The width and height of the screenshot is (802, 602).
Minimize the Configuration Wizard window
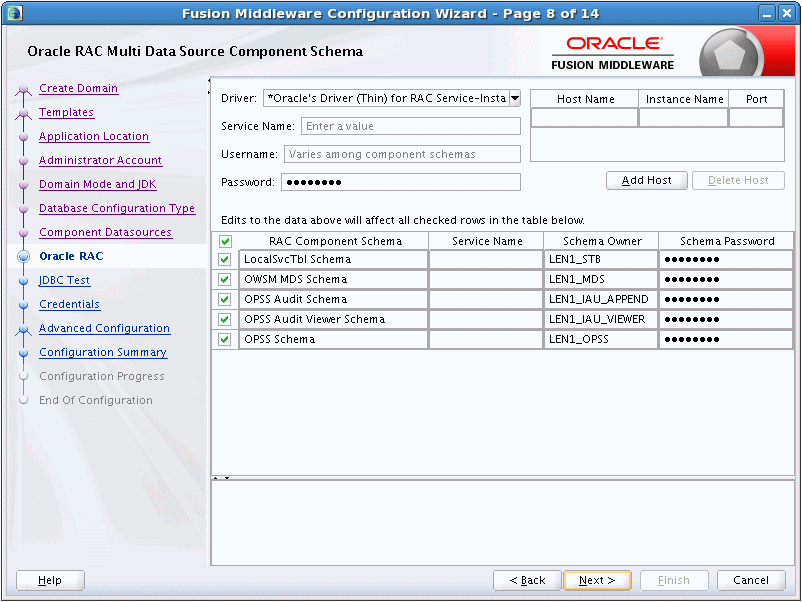pos(767,13)
